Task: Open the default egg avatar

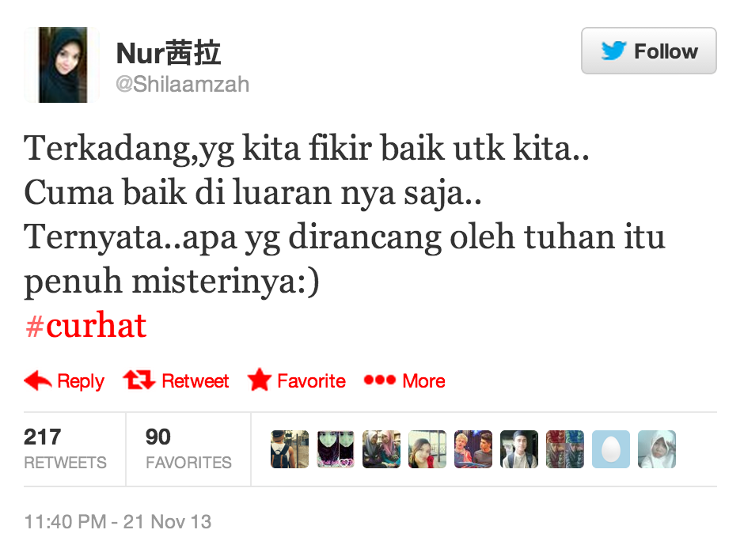Action: [x=611, y=449]
